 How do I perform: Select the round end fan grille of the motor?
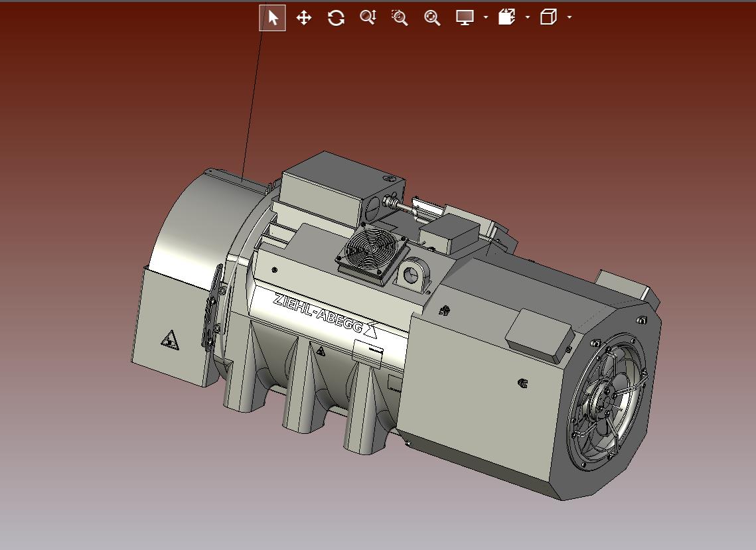tap(609, 403)
